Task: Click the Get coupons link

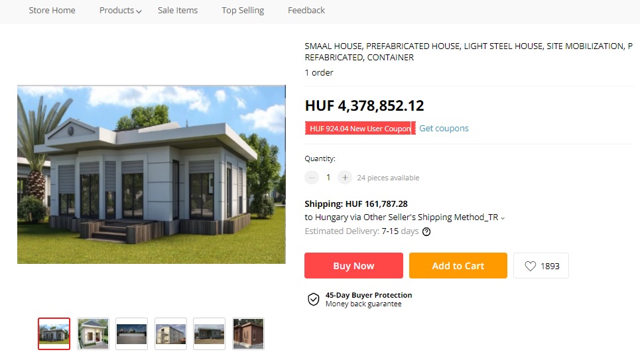Action: 444,128
